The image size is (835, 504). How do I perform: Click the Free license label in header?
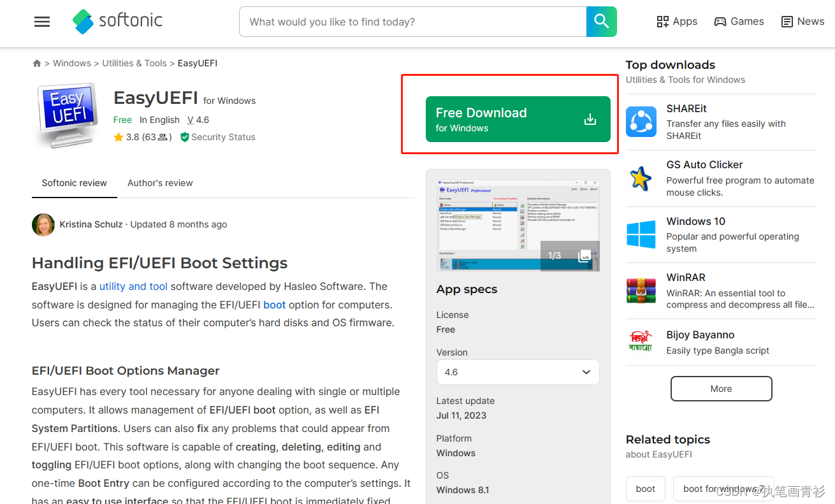pos(122,120)
